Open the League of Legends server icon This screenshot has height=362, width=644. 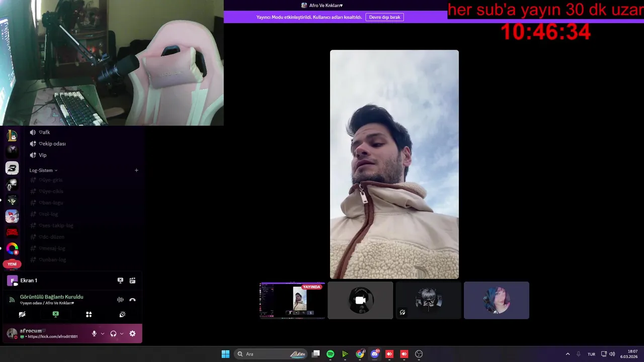point(12,135)
